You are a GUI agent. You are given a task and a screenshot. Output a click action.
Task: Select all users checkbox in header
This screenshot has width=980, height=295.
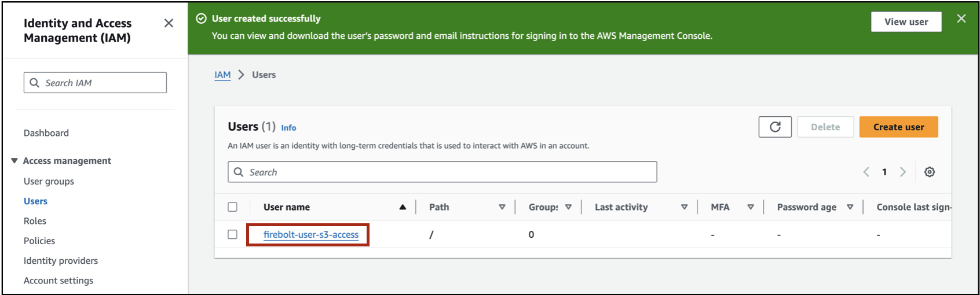click(232, 207)
